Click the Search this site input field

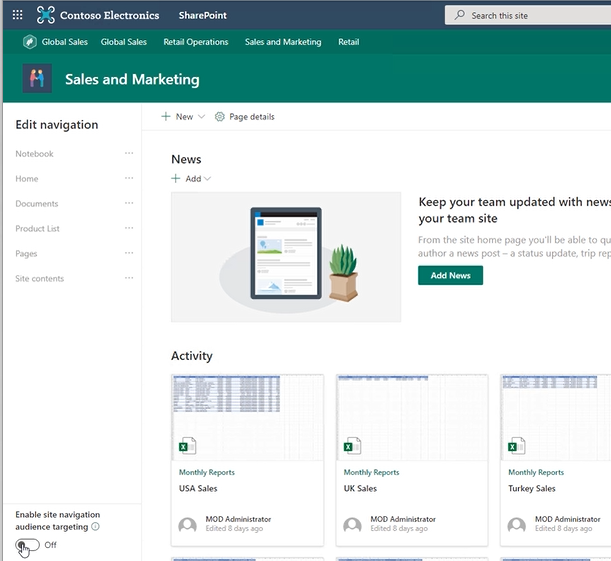pyautogui.click(x=528, y=15)
